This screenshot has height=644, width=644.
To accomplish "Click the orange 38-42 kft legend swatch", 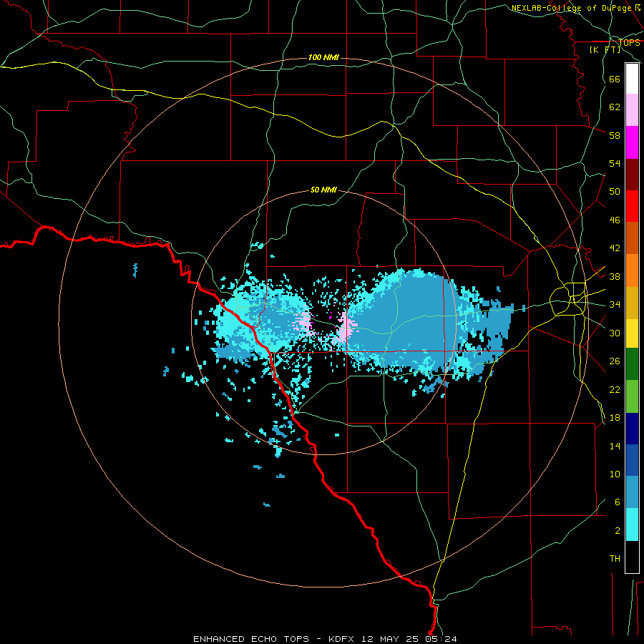I will (632, 270).
